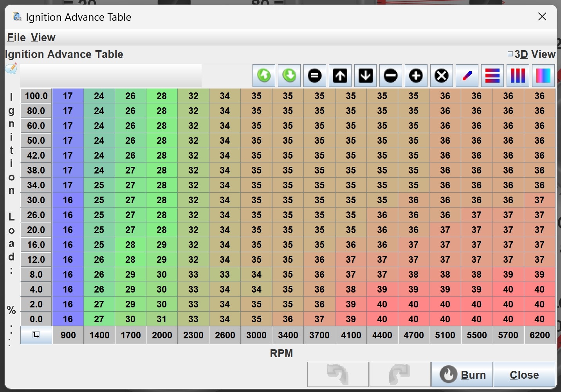Viewport: 561px width, 392px height.
Task: Click the multiply scale-cells icon
Action: click(x=441, y=76)
